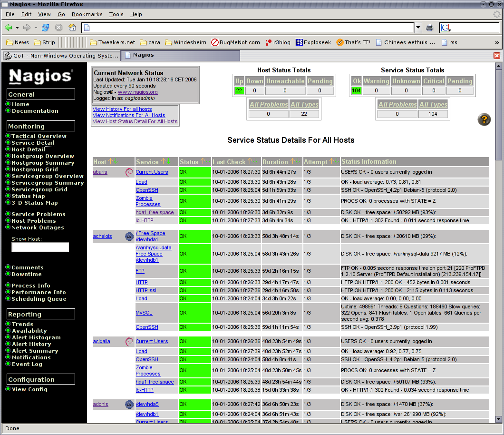The width and height of the screenshot is (504, 435).
Task: Go to the Home page icon
Action: 72,28
